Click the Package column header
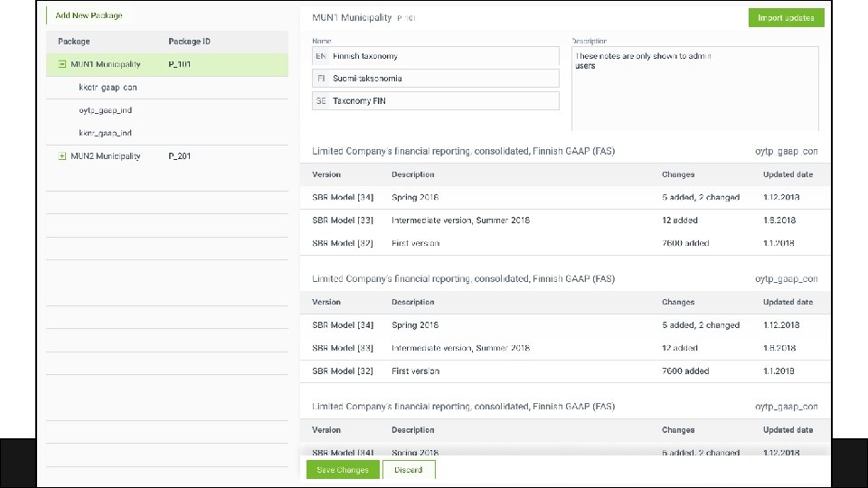Screen dimensions: 868x488 tap(74, 42)
